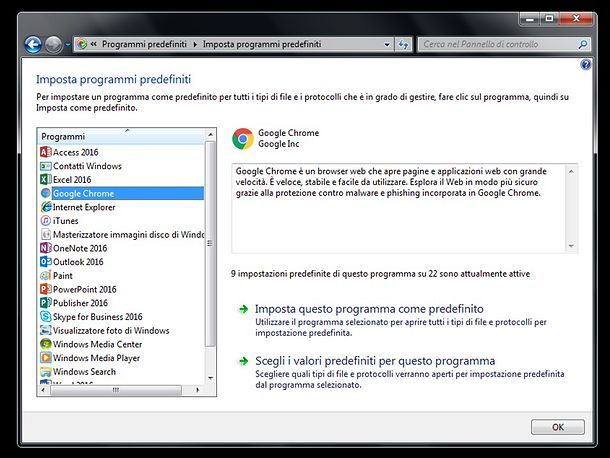Click description box scroll down arrow
This screenshot has height=458, width=610.
571,246
